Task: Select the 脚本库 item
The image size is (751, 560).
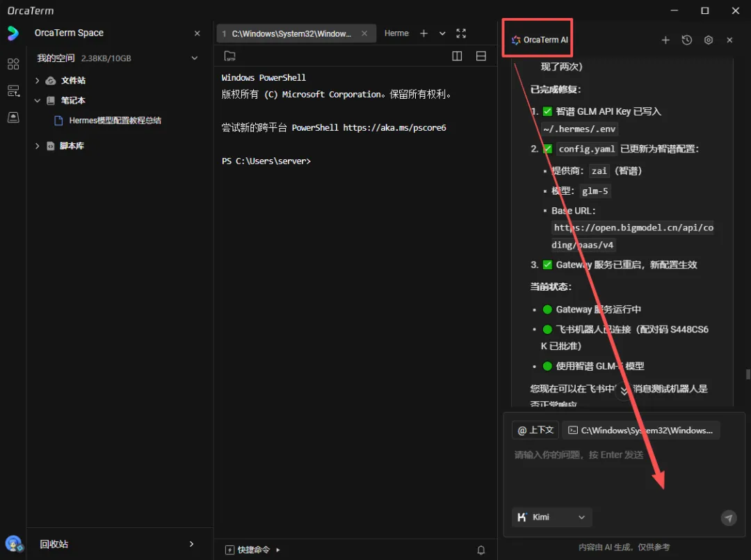Action: click(x=72, y=145)
